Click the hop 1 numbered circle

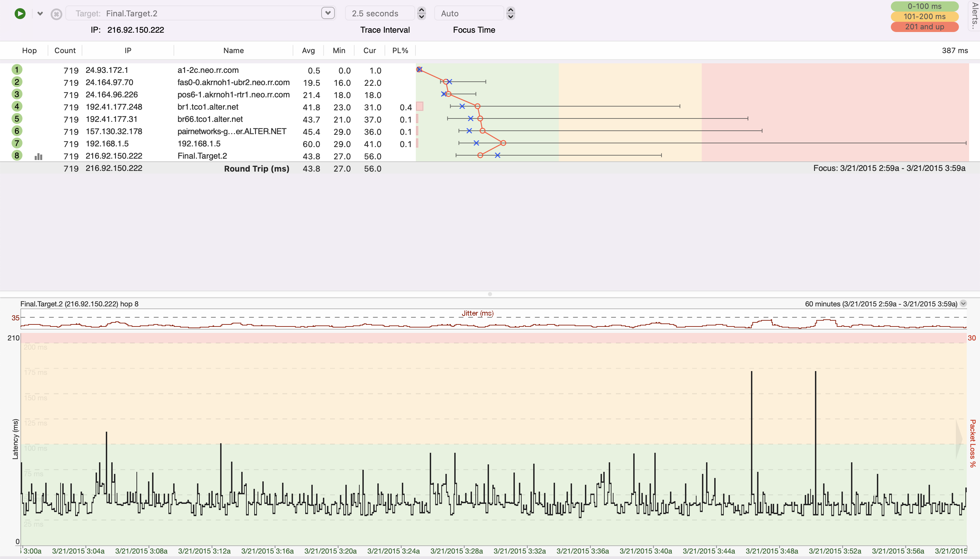pyautogui.click(x=16, y=69)
